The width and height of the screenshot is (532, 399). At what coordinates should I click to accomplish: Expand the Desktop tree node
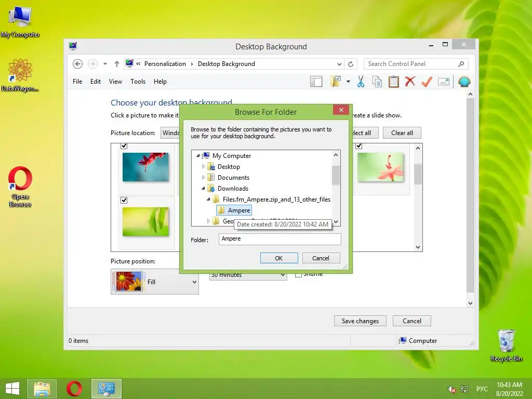(x=203, y=167)
